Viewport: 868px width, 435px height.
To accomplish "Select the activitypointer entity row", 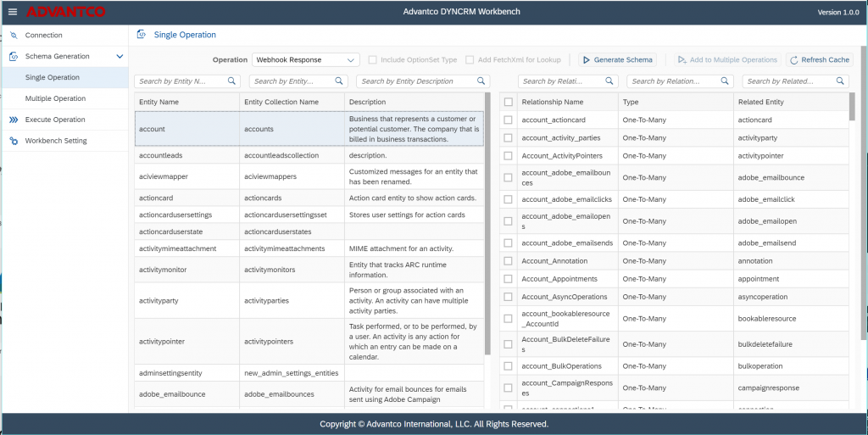I will click(309, 342).
